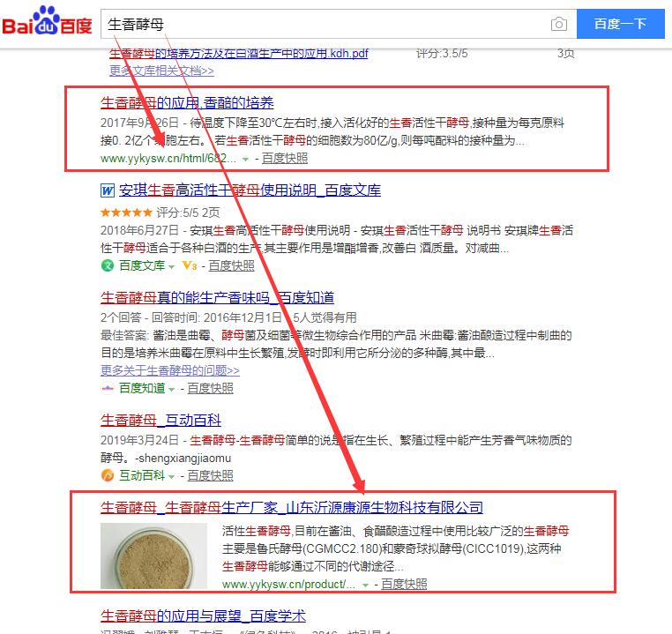Click the 百度一下 search button
This screenshot has height=634, width=672.
click(621, 24)
